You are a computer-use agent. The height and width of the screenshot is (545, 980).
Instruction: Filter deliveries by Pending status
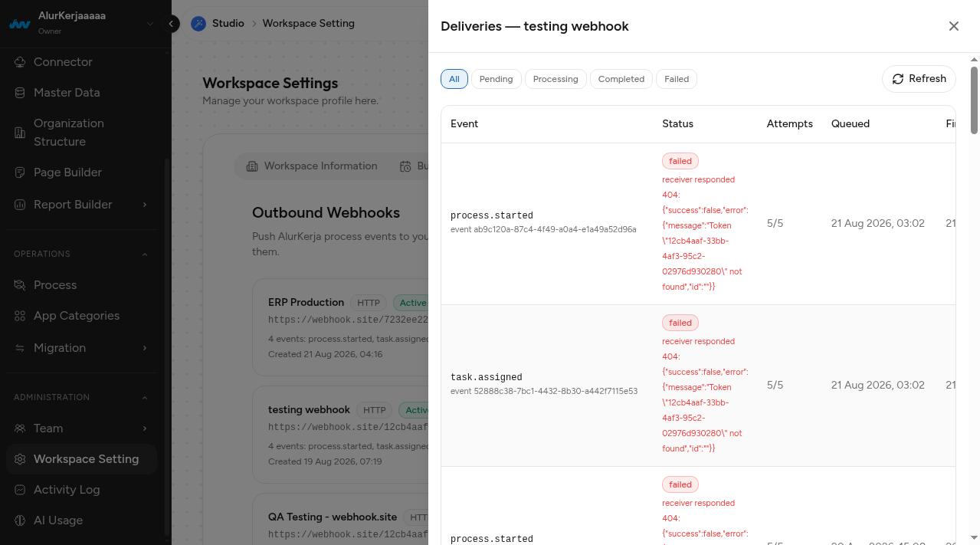tap(496, 79)
